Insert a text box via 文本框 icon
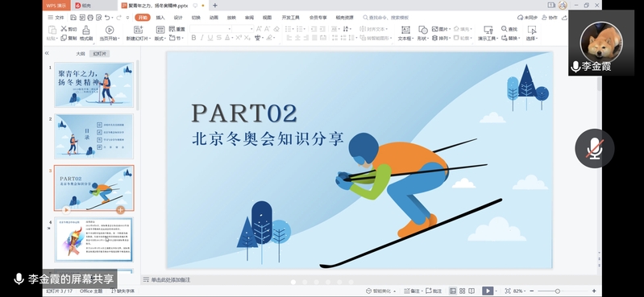The height and width of the screenshot is (297, 644). point(405,30)
